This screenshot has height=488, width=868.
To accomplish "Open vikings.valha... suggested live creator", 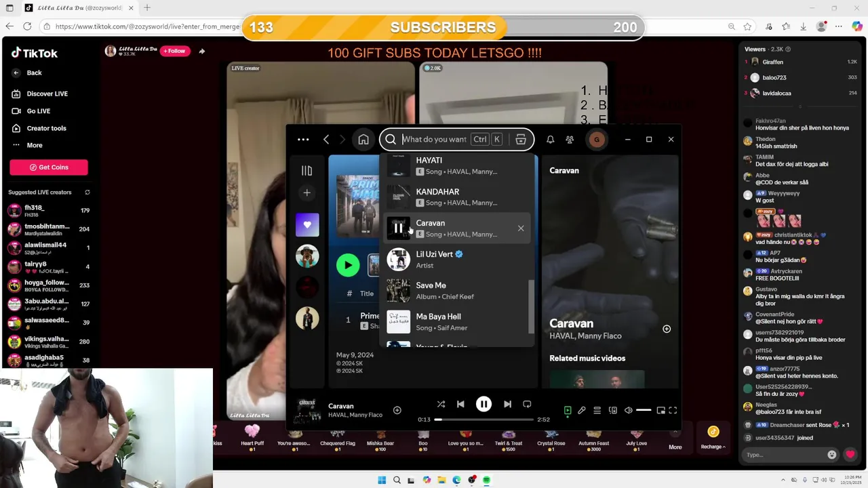I will coord(49,342).
